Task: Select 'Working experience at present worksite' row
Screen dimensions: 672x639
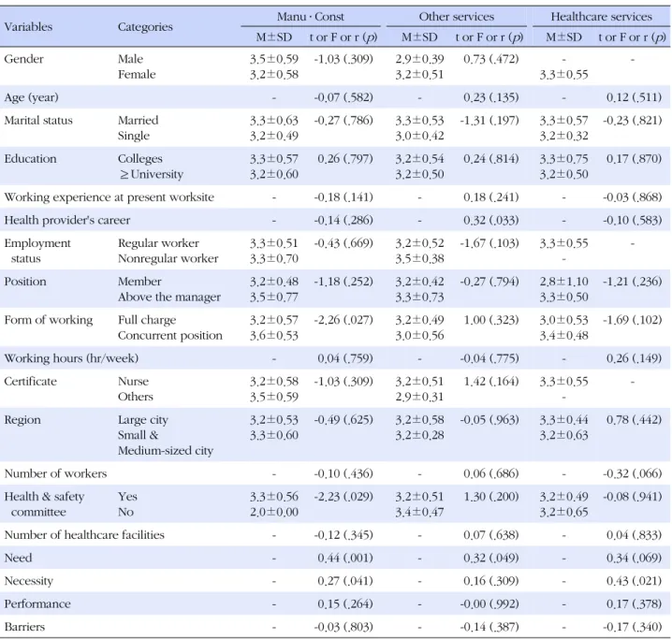Action: tap(109, 197)
